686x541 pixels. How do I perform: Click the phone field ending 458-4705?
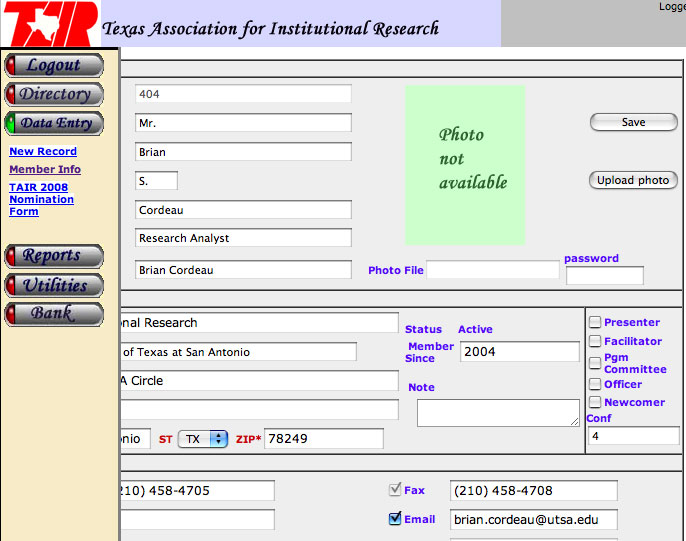click(197, 491)
